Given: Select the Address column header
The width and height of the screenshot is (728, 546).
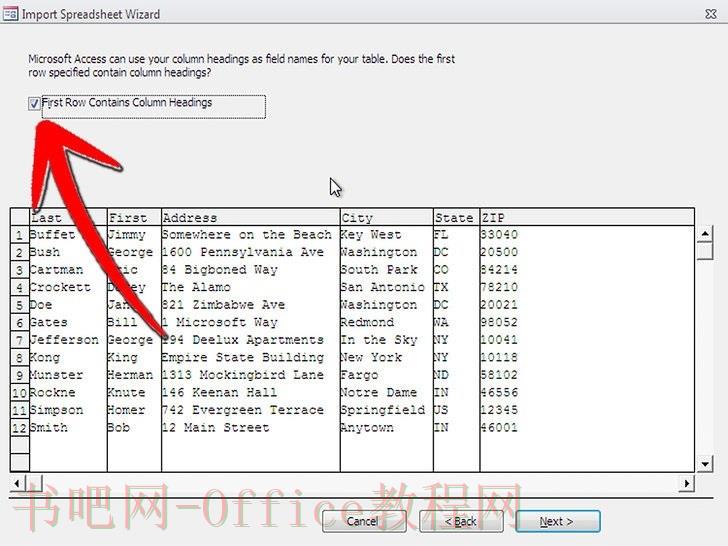Looking at the screenshot, I should (251, 217).
